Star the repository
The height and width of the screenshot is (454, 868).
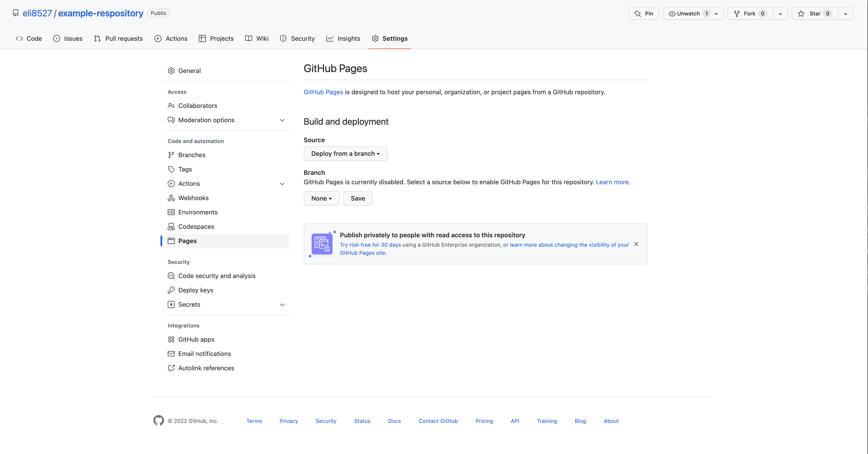815,13
